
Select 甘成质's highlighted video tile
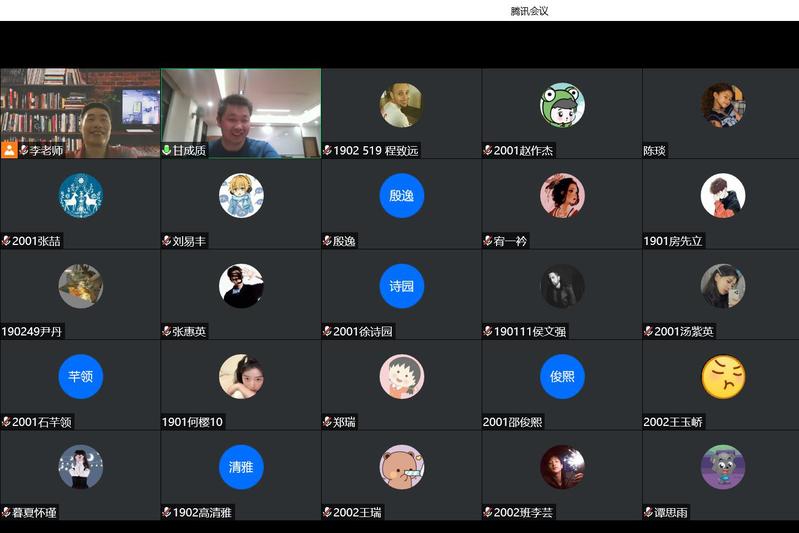coord(241,110)
